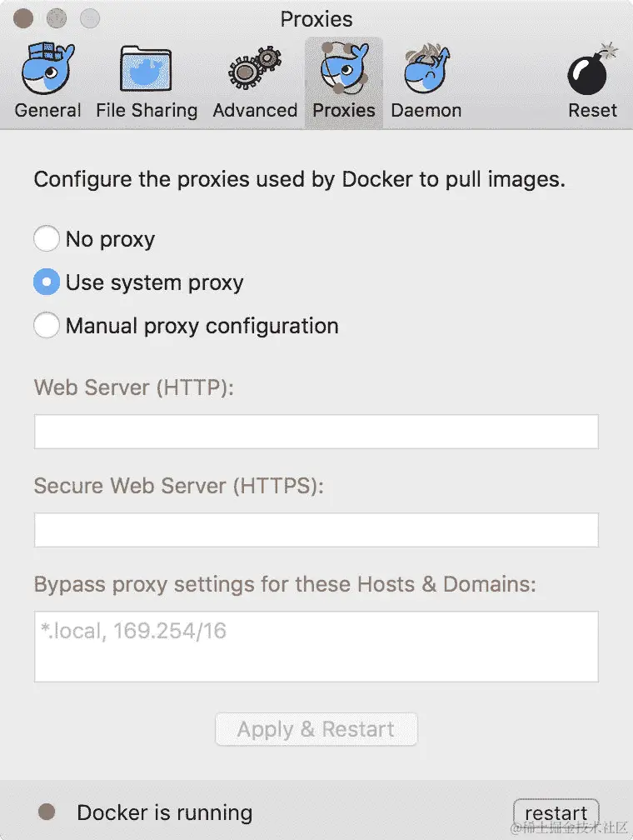This screenshot has height=840, width=633.
Task: Enable Manual proxy configuration
Action: pos(47,326)
